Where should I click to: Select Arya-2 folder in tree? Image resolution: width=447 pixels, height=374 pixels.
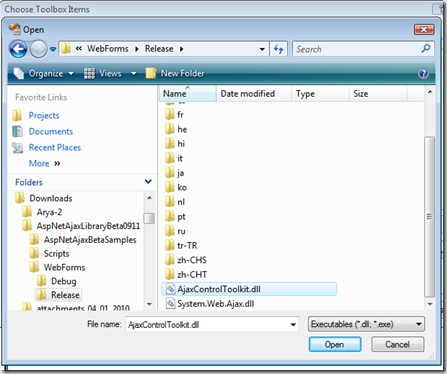pyautogui.click(x=49, y=212)
